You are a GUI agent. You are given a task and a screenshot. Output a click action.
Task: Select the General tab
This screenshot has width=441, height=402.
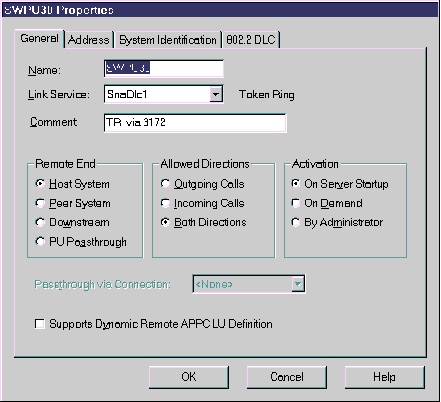click(x=39, y=38)
